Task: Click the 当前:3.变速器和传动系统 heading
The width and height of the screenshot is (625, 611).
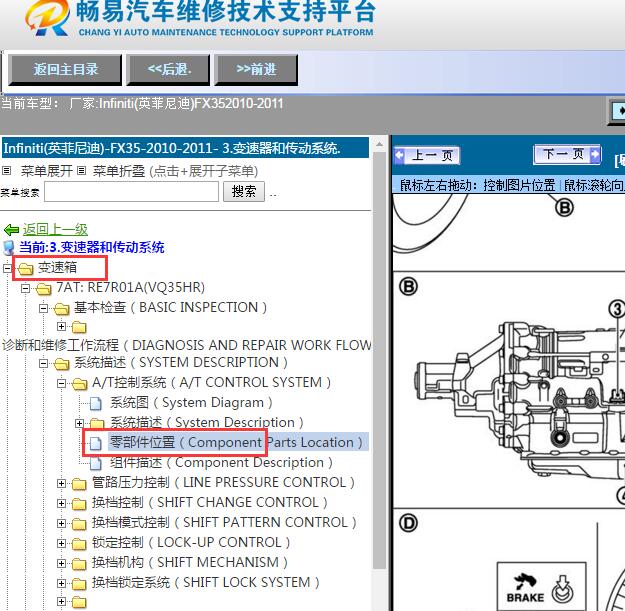Action: click(92, 247)
